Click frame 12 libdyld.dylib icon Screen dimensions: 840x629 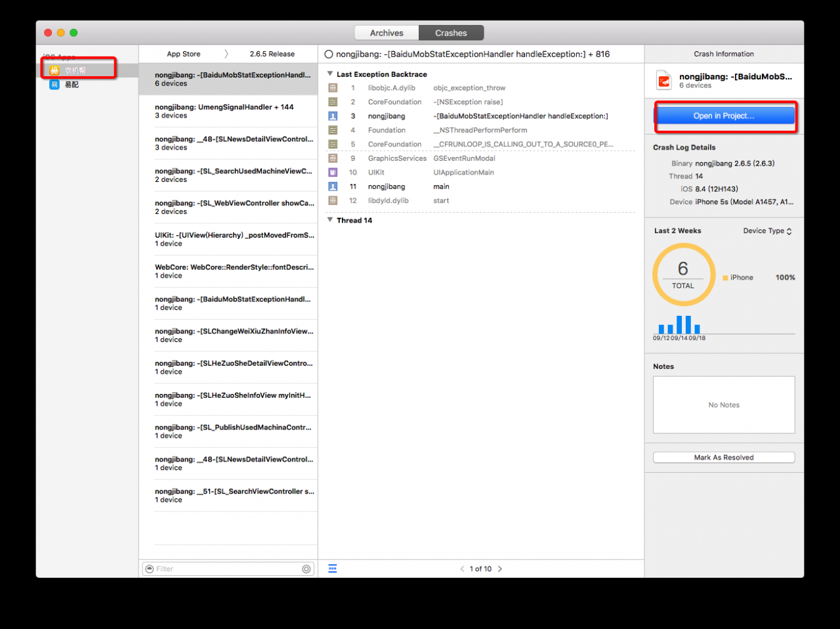pyautogui.click(x=333, y=201)
